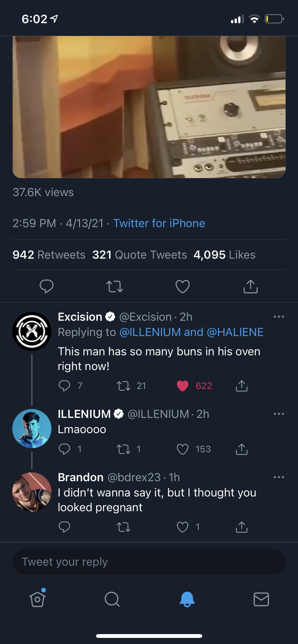Tap the Tweet your reply field
Screen dimensions: 298x644
tap(149, 562)
